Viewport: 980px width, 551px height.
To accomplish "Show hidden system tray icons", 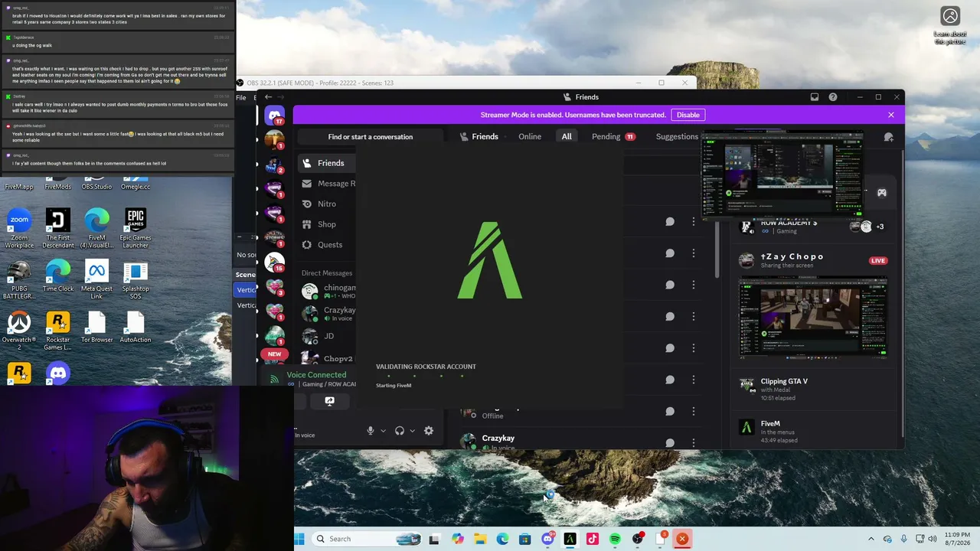I will point(871,539).
